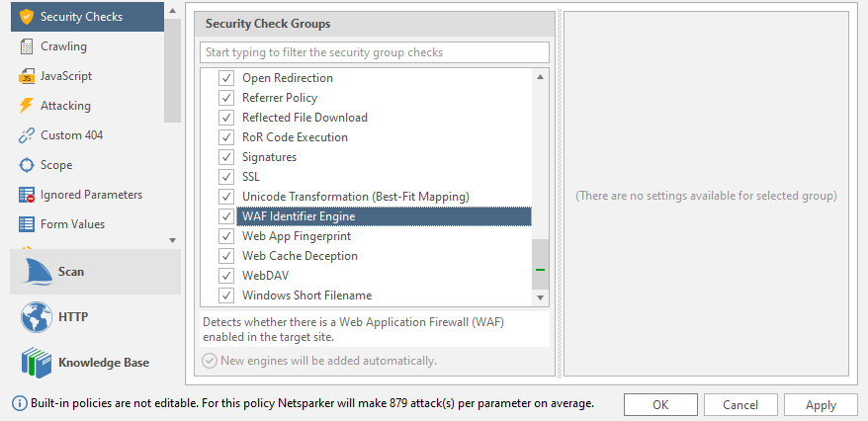Click the Crawling page icon
The height and width of the screenshot is (421, 868).
coord(27,46)
